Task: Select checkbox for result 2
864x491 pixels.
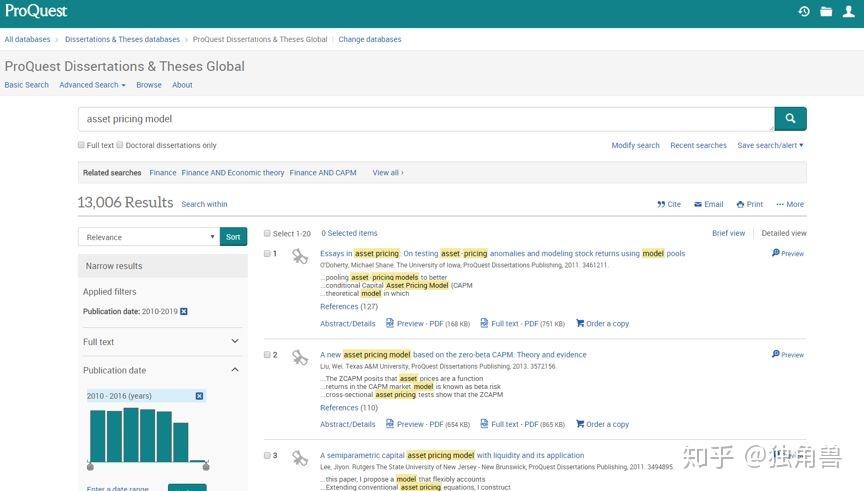Action: [x=267, y=355]
